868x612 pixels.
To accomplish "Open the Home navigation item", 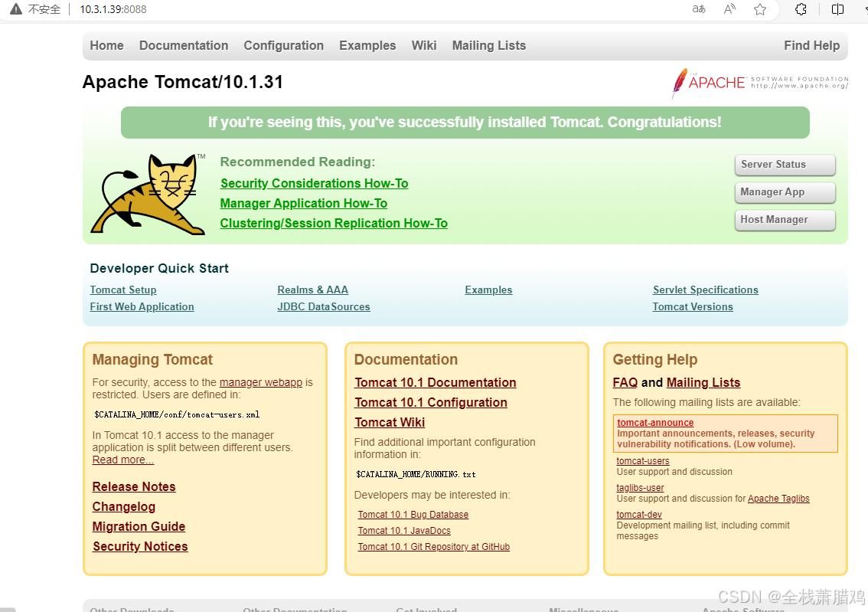I will 106,45.
